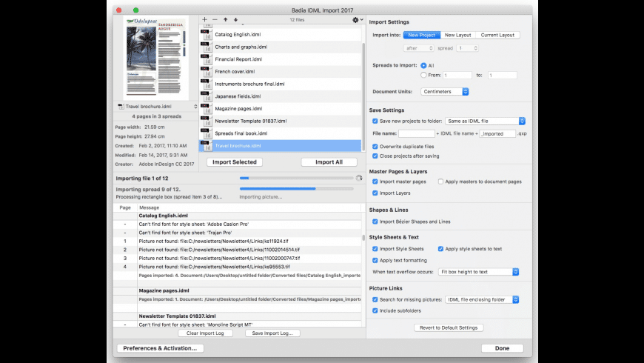Toggle Apply style sheets to text

click(440, 249)
